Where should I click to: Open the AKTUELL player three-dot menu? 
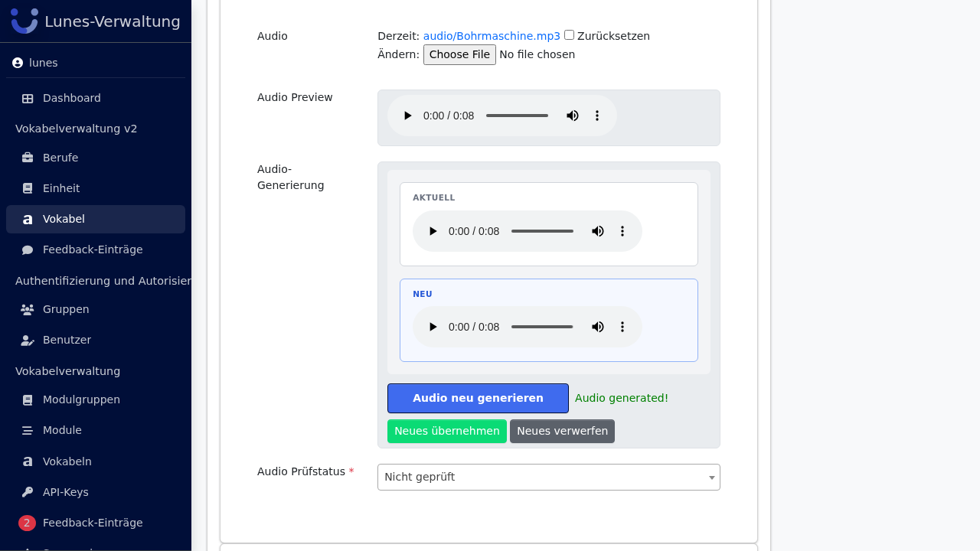(622, 231)
